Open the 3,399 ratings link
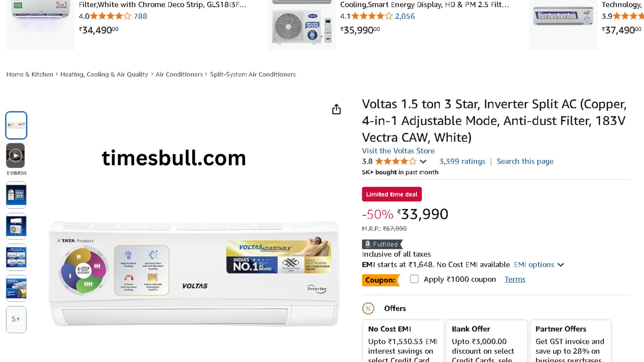Viewport: 644px width, 362px height. tap(462, 162)
